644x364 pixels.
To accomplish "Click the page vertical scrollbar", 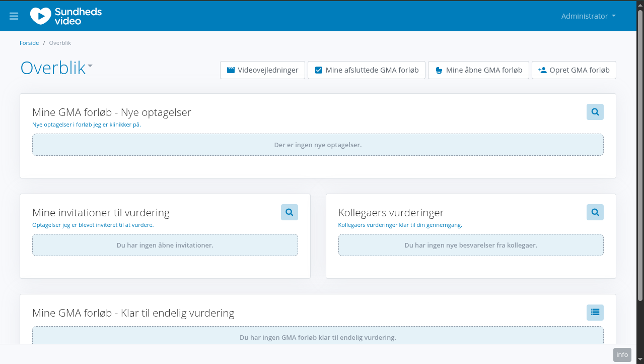I will pyautogui.click(x=640, y=155).
